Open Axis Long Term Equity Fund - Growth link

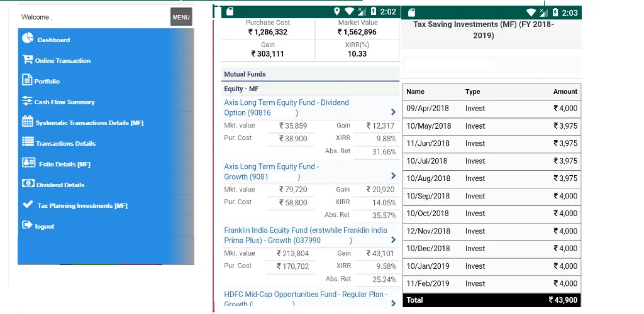(x=272, y=171)
